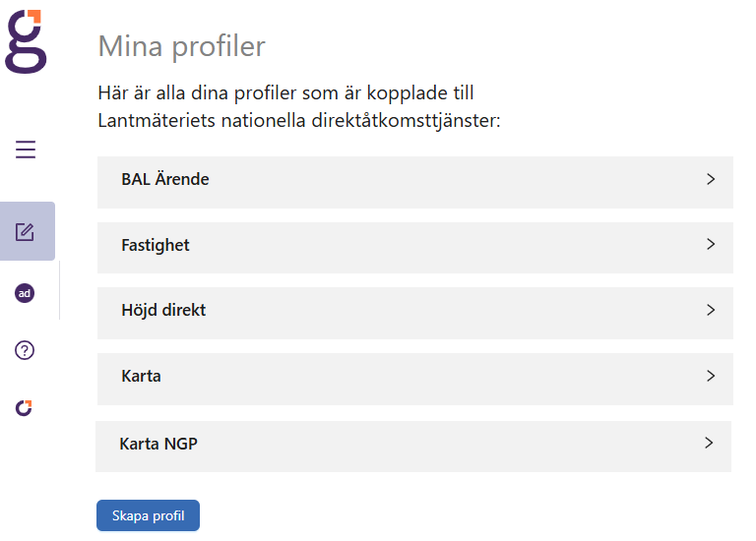The height and width of the screenshot is (541, 756).
Task: Click the small logo icon at sidebar bottom
Action: click(25, 407)
